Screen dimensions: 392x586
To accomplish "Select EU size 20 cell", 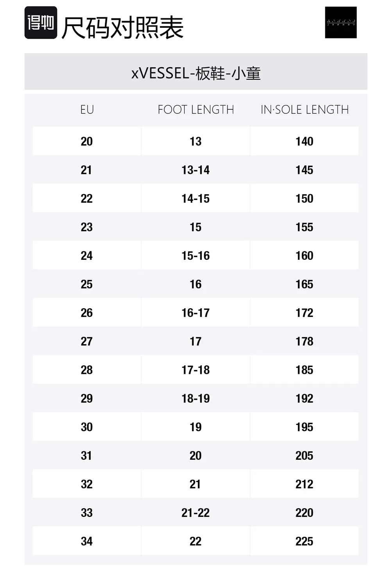I will pos(87,141).
